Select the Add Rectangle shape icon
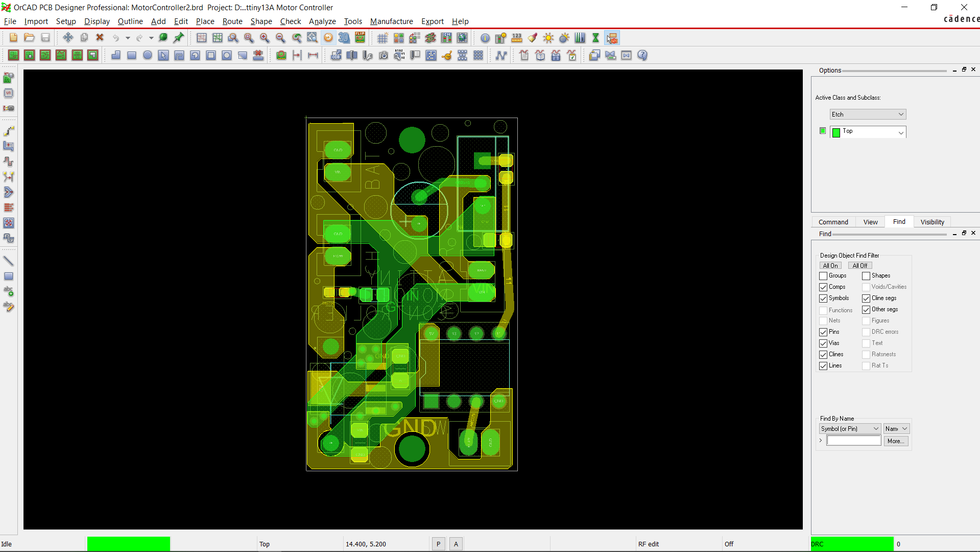The image size is (980, 552). (132, 55)
